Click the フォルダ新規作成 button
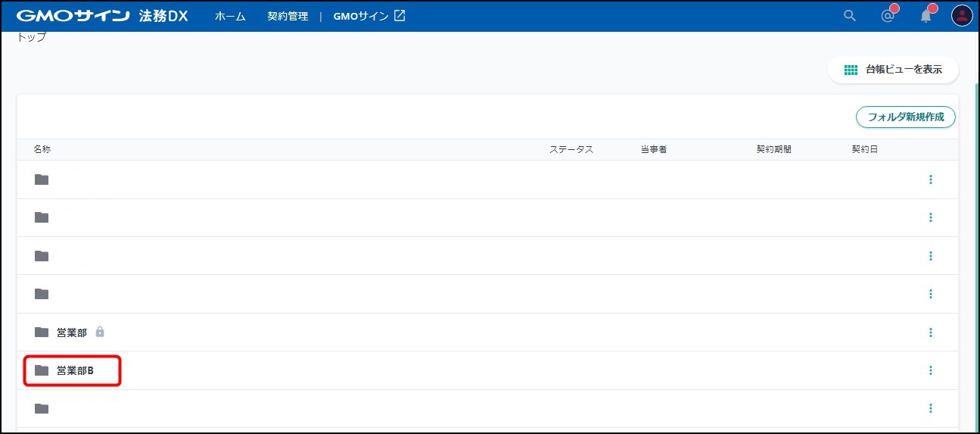The height and width of the screenshot is (434, 980). pos(905,117)
